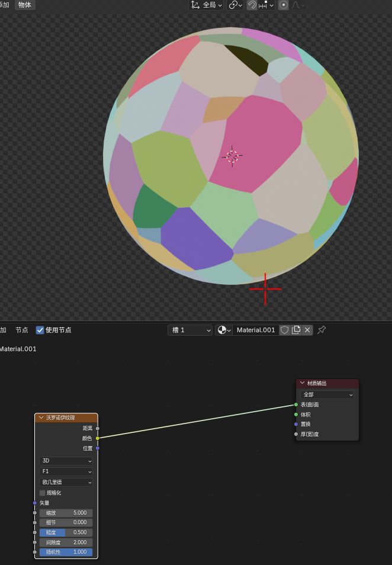Click the 缩放 value field
The image size is (392, 565).
(x=66, y=513)
